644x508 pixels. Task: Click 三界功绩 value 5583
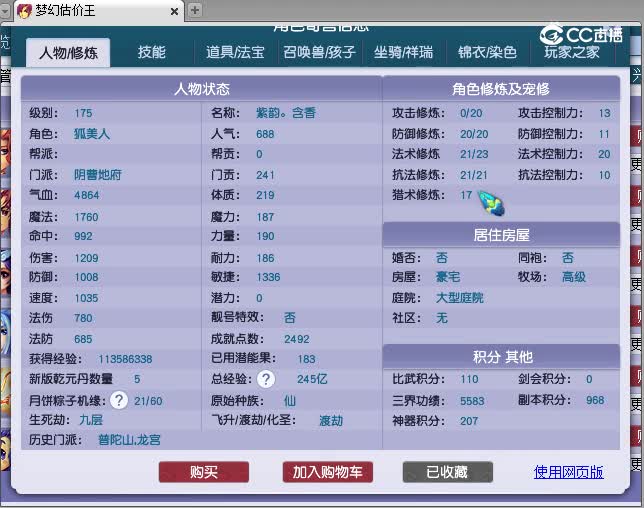coord(472,401)
